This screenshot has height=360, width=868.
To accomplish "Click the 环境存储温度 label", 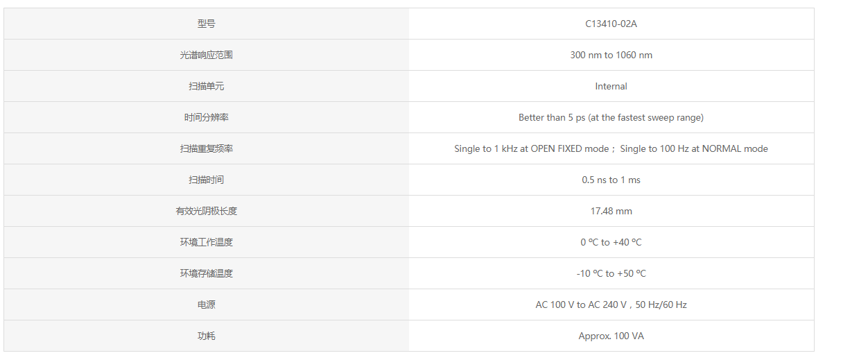I will [206, 273].
